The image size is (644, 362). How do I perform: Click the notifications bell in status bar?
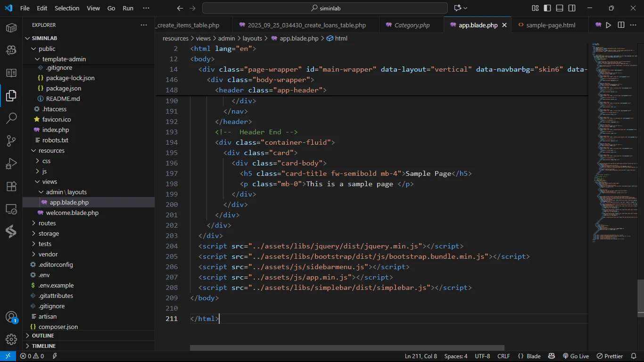[x=634, y=356]
